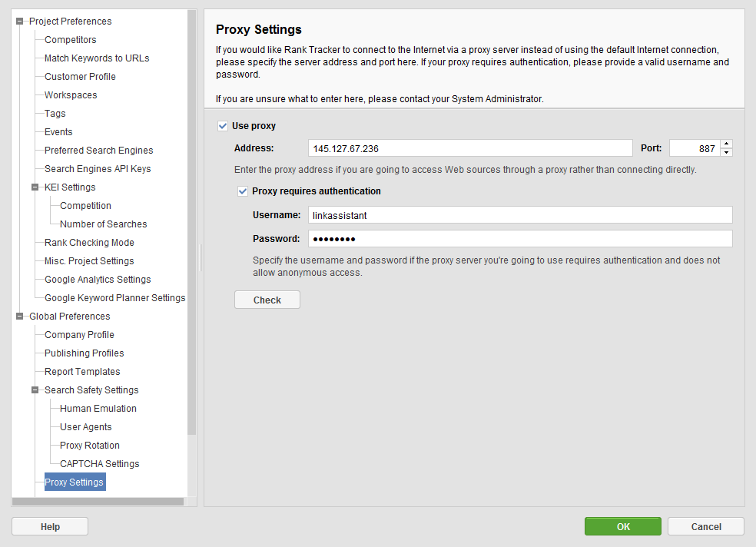Collapse the Search Safety Settings node

[35, 390]
